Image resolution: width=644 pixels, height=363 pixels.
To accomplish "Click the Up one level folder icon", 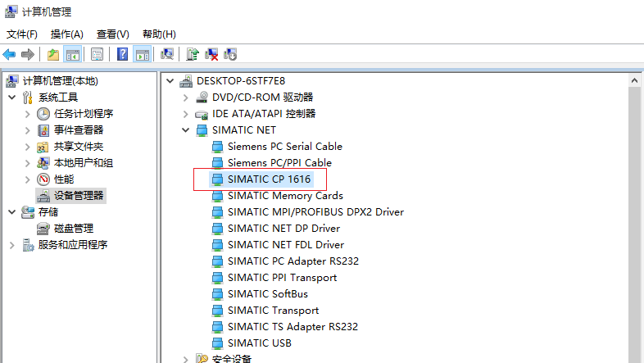I will [x=53, y=54].
